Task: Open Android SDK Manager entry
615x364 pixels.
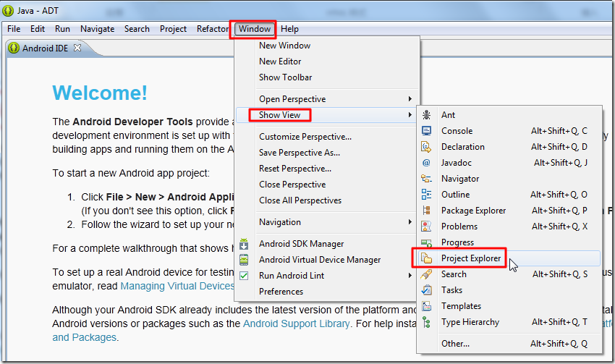Action: point(301,244)
